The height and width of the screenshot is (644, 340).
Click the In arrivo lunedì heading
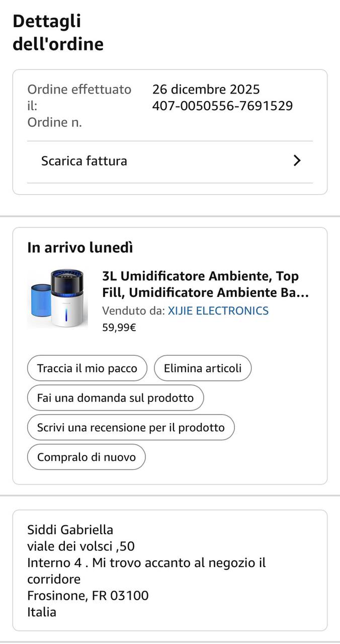[80, 248]
